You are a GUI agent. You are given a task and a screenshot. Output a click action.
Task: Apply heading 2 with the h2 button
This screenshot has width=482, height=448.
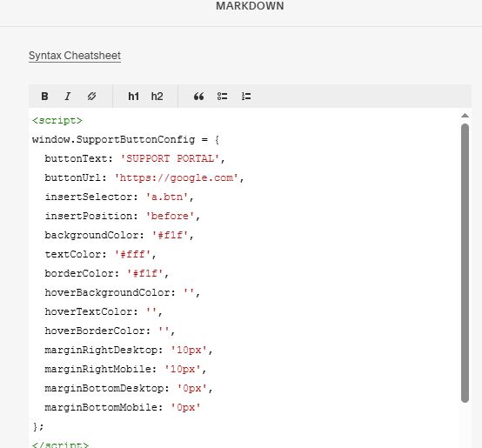pos(157,97)
